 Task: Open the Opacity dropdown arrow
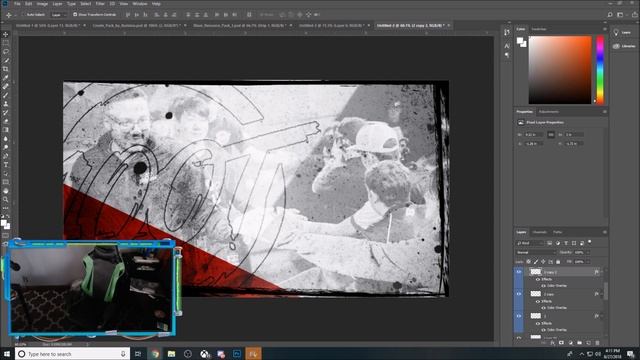(588, 253)
